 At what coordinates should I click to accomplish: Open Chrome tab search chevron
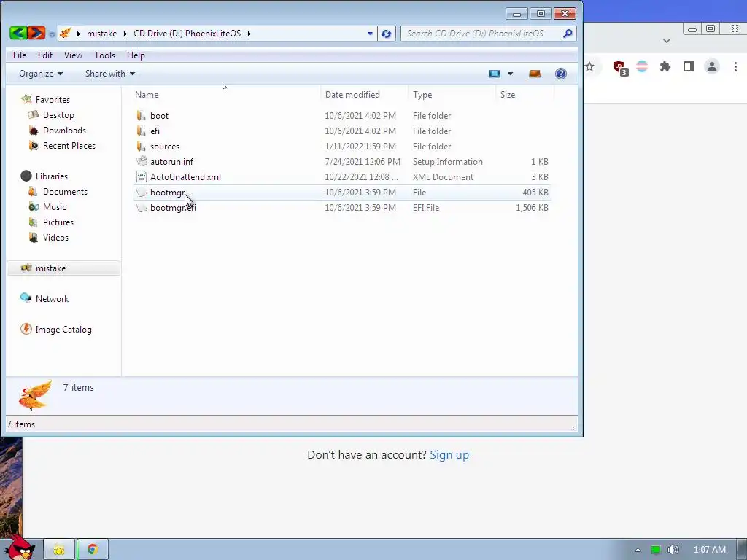pos(667,41)
